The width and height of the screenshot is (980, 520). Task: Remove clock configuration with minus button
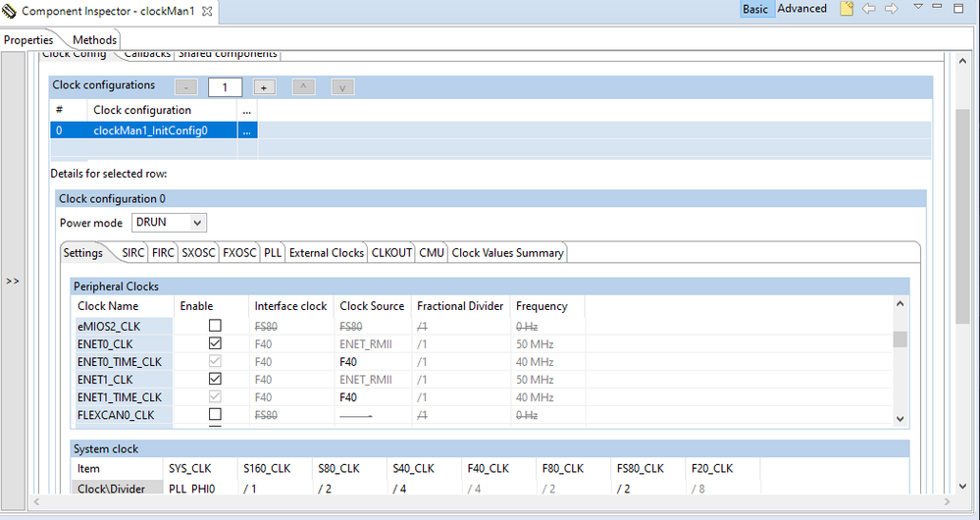[186, 87]
